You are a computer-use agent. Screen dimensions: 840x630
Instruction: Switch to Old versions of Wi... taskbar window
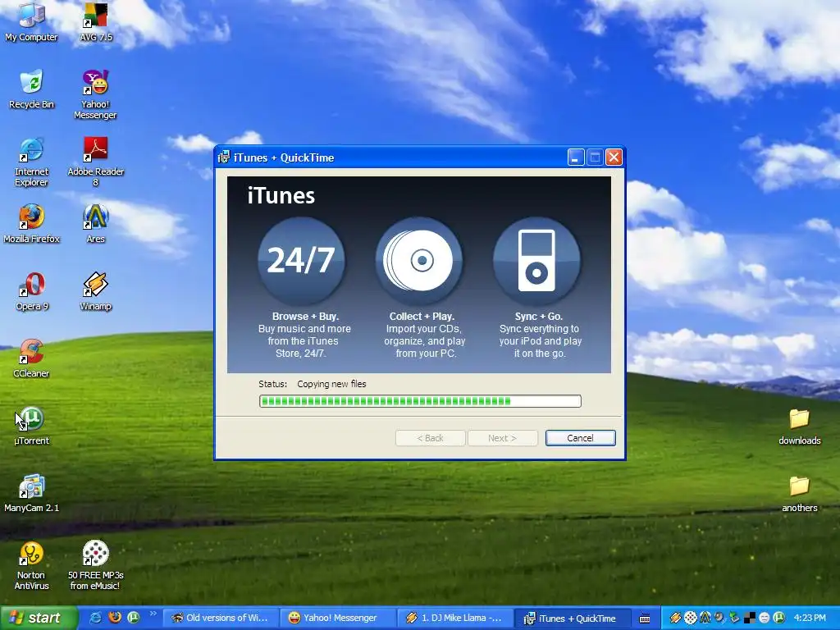(x=220, y=619)
